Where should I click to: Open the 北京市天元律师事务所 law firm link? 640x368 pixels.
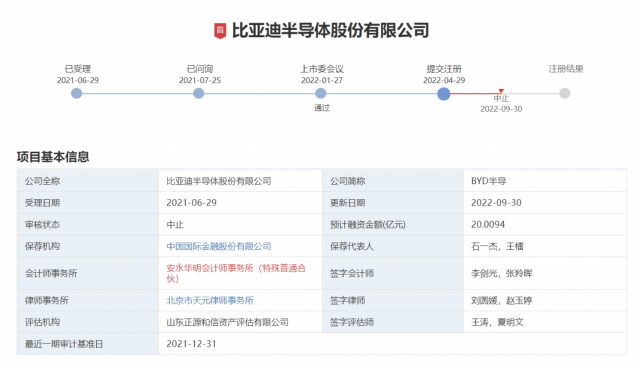[210, 301]
